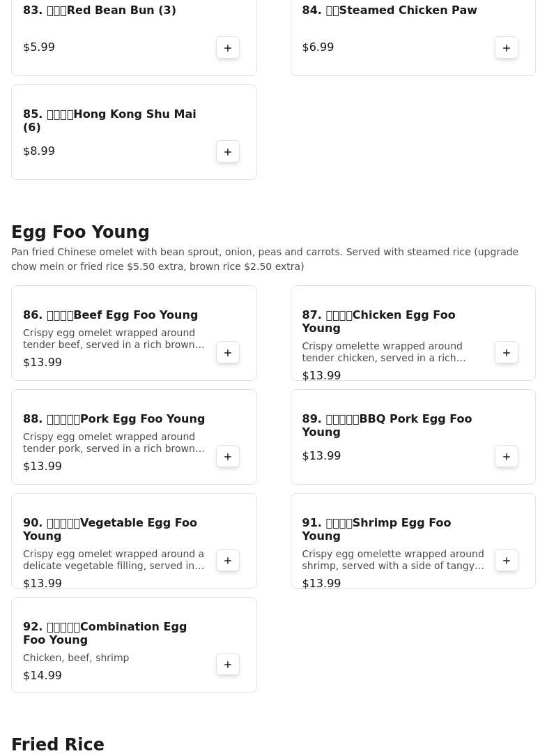Open the Beef Egg Foo Young item title

(x=111, y=315)
